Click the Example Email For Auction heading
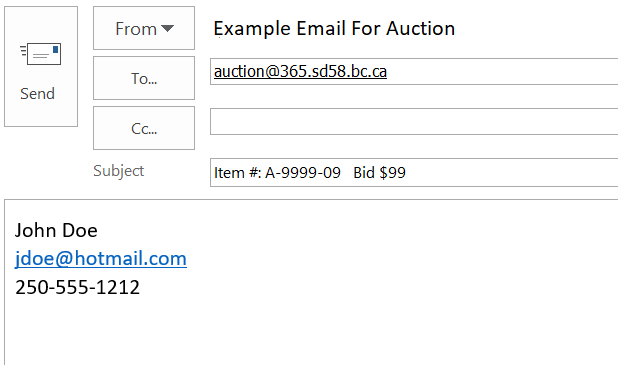The image size is (618, 365). [334, 28]
